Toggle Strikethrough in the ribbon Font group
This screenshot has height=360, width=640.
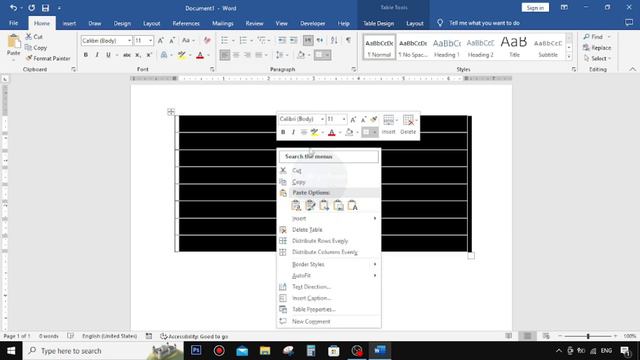127,55
